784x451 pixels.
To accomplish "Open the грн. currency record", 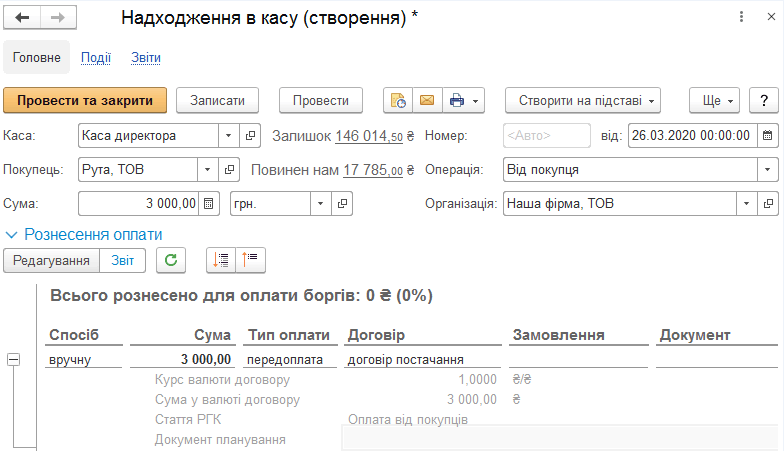I will tap(342, 204).
